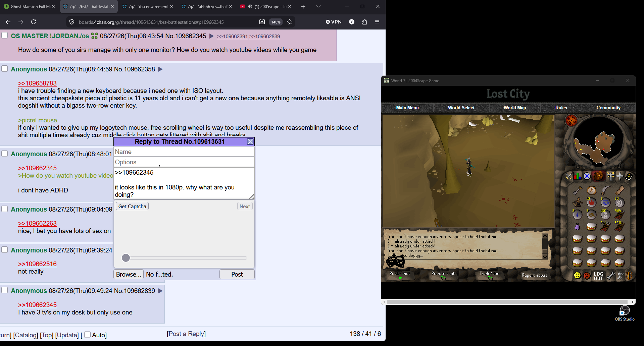The height and width of the screenshot is (346, 644).
Task: Open the Community game menu
Action: [608, 108]
